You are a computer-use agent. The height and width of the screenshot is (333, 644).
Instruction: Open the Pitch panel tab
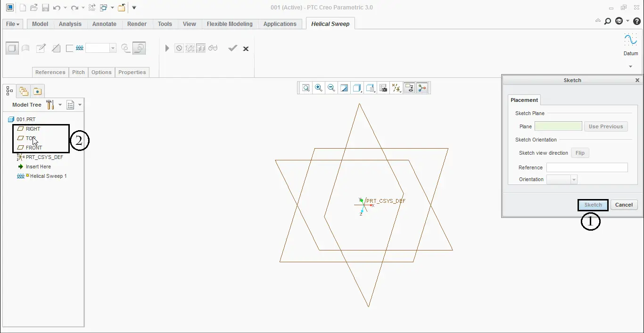(x=78, y=72)
